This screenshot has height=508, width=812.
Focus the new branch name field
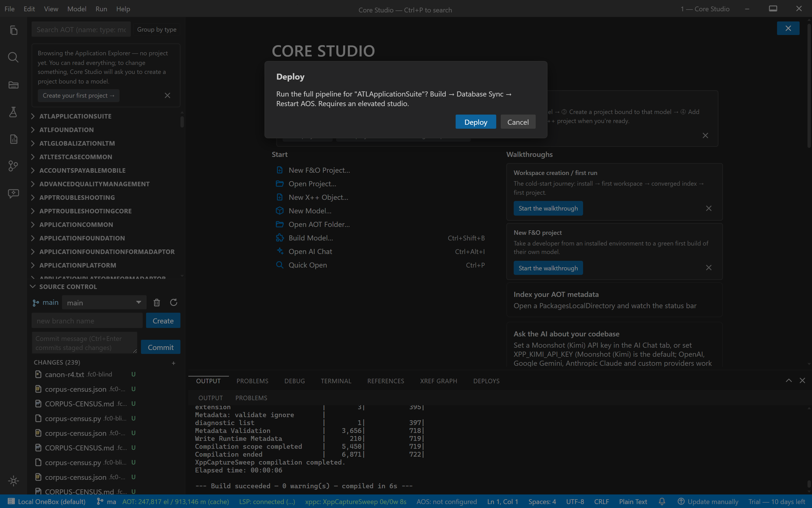coord(87,321)
